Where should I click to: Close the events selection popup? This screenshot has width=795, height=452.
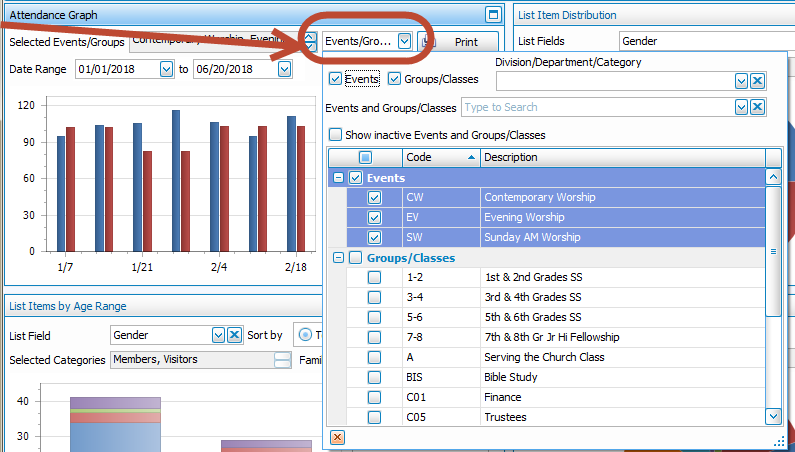337,437
